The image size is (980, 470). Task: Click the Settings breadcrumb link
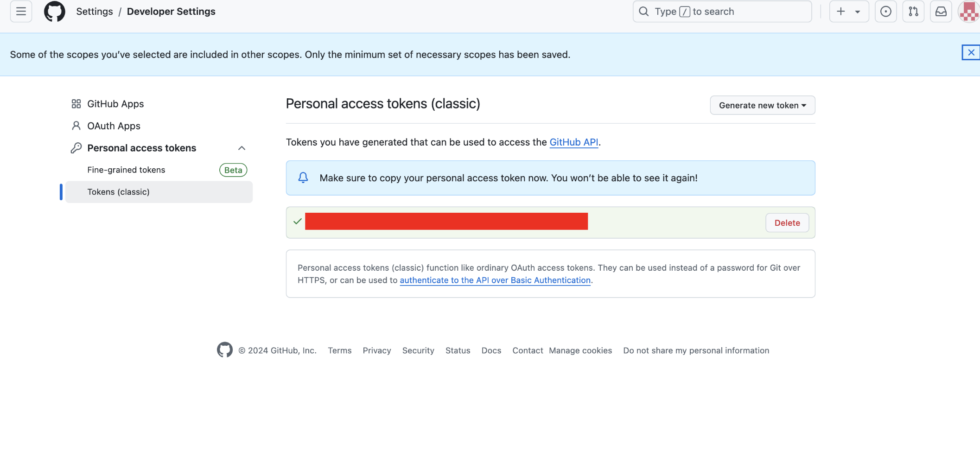pyautogui.click(x=95, y=12)
